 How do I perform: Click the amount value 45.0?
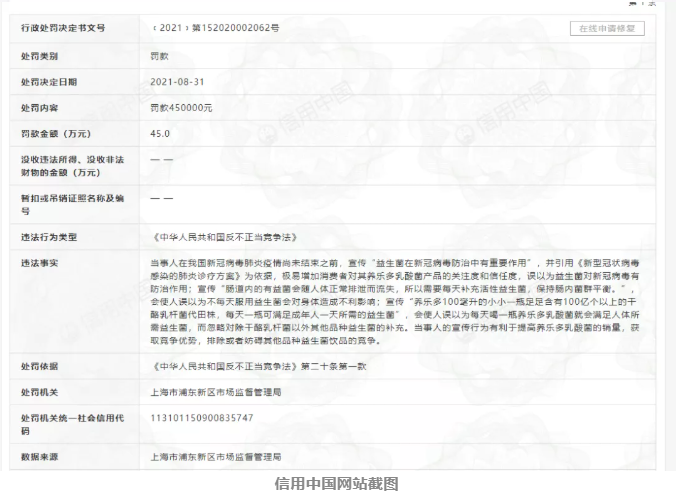click(x=160, y=134)
